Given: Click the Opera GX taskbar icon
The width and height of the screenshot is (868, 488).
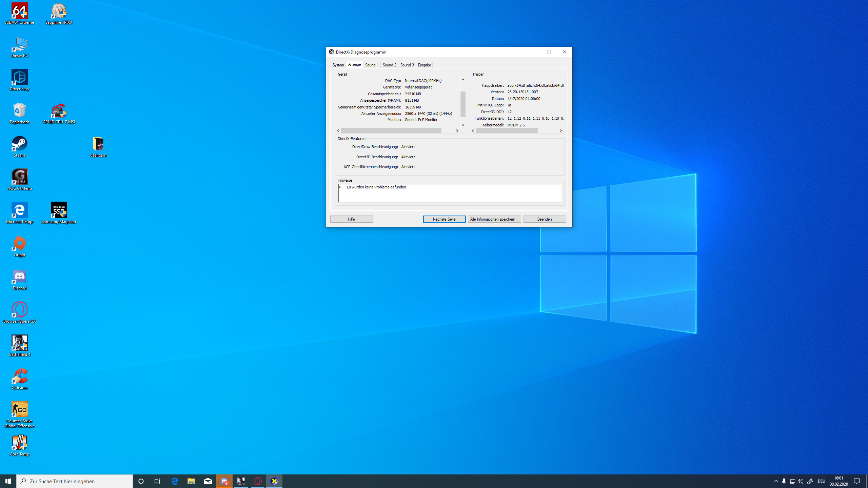Looking at the screenshot, I should pyautogui.click(x=258, y=481).
